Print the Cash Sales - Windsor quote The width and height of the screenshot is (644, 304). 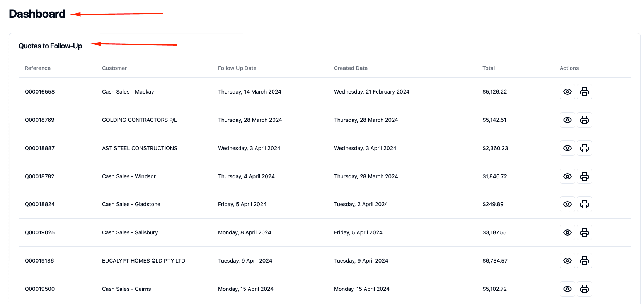584,176
